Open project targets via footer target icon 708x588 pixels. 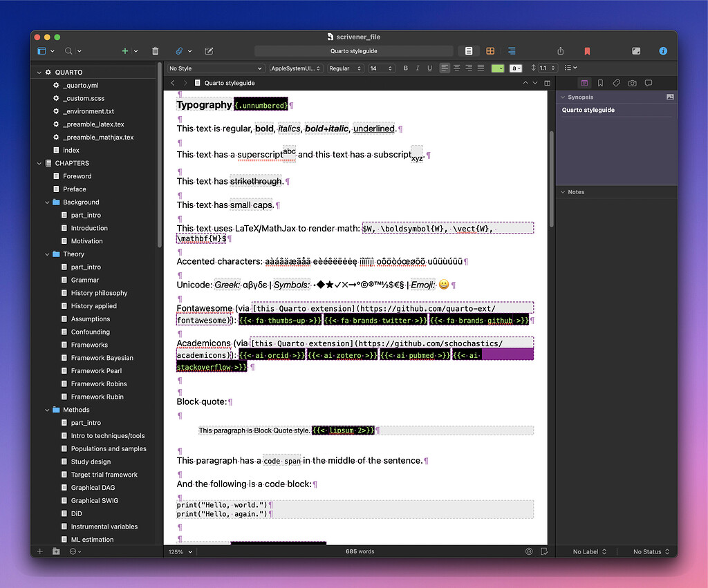coord(529,551)
